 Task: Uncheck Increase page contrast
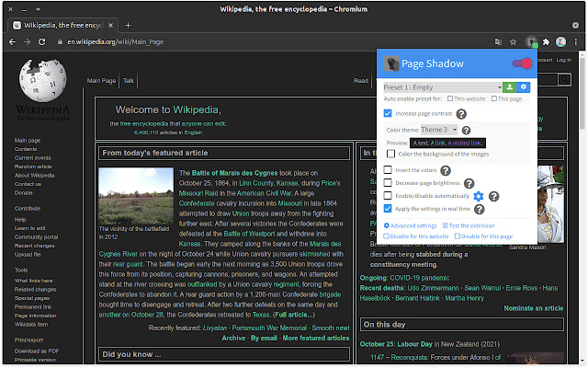pyautogui.click(x=388, y=113)
